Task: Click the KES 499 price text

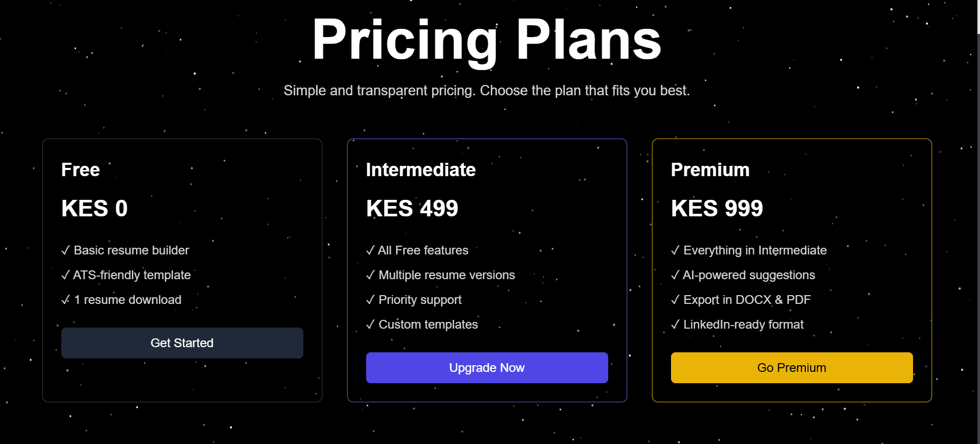Action: [x=412, y=209]
